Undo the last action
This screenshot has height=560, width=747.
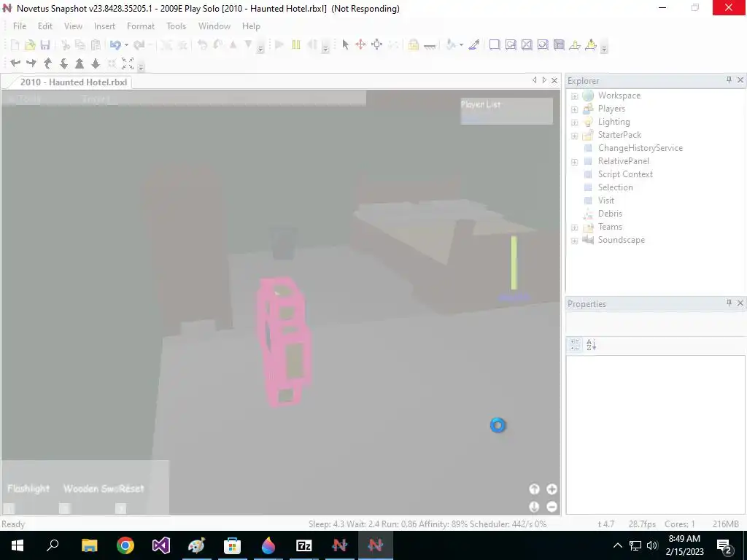point(115,44)
